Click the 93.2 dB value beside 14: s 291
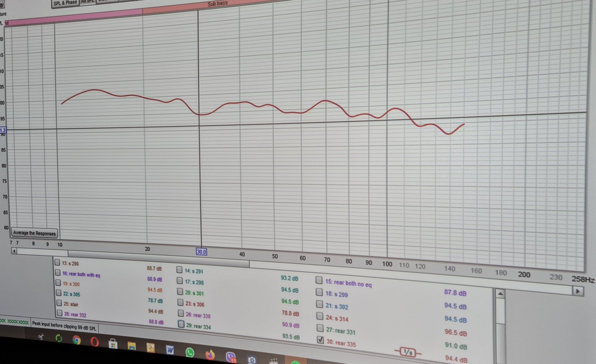This screenshot has width=596, height=364. tap(289, 278)
